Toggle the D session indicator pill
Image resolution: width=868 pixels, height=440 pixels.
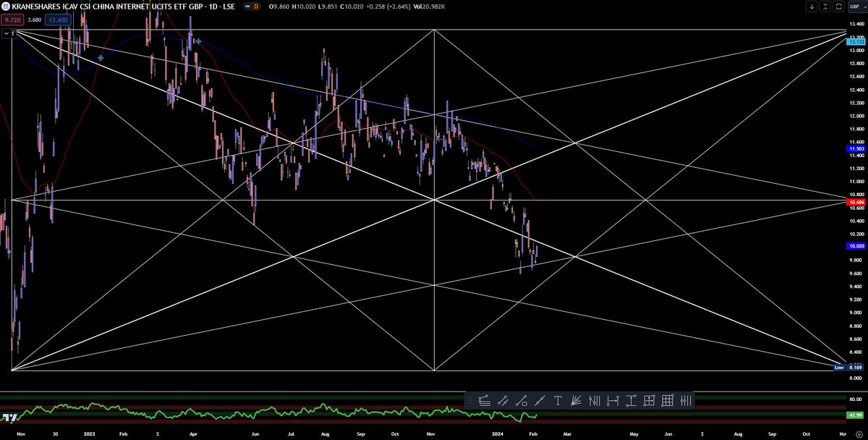point(256,7)
